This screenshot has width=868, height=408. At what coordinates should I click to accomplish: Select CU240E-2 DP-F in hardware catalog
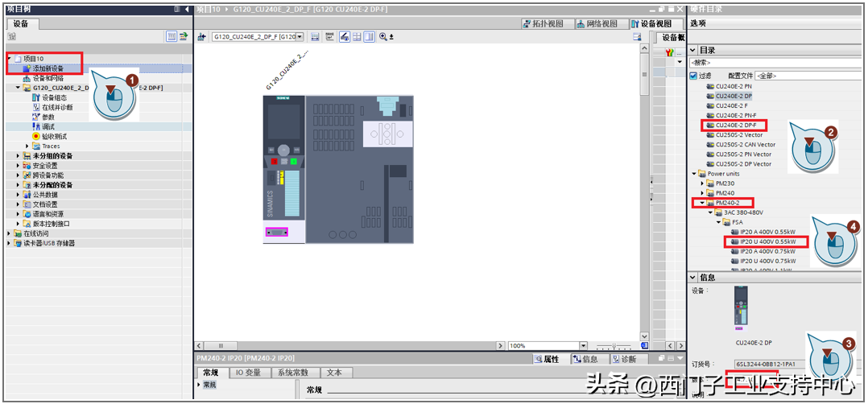[x=735, y=126]
